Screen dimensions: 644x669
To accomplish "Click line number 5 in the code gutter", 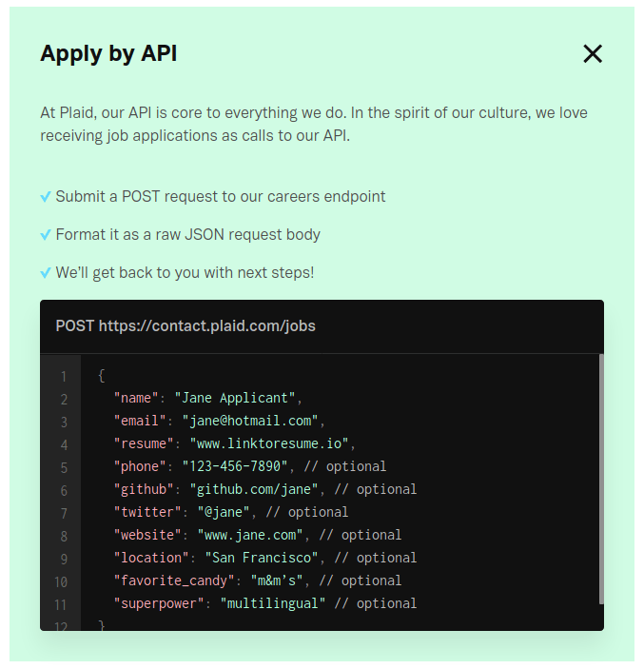I will [64, 468].
